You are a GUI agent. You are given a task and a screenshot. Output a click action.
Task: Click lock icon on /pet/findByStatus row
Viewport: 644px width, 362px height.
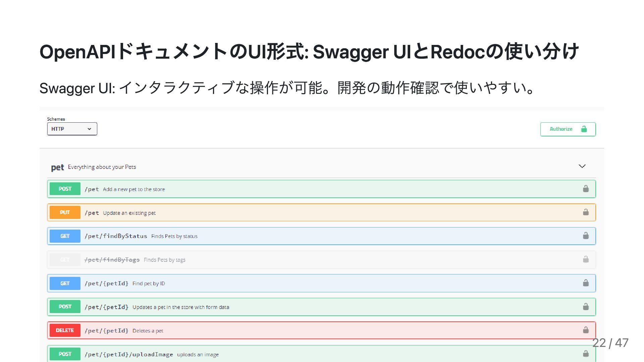586,236
